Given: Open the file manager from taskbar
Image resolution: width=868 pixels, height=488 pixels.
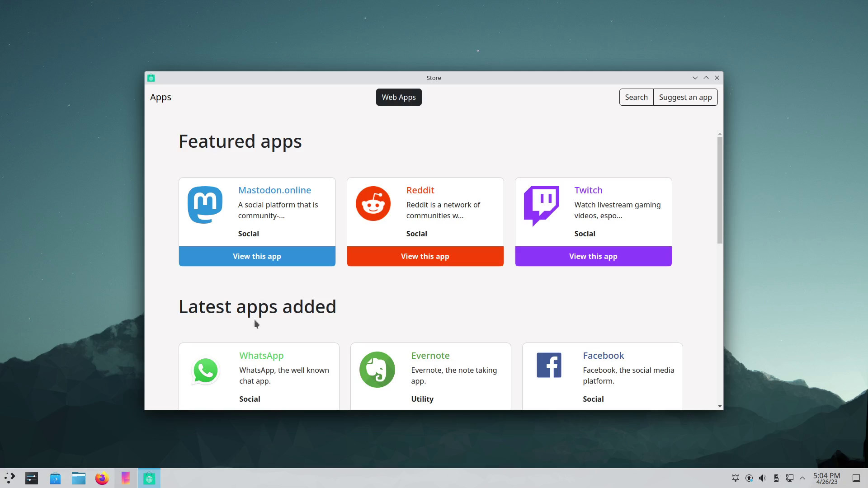Looking at the screenshot, I should pyautogui.click(x=79, y=478).
